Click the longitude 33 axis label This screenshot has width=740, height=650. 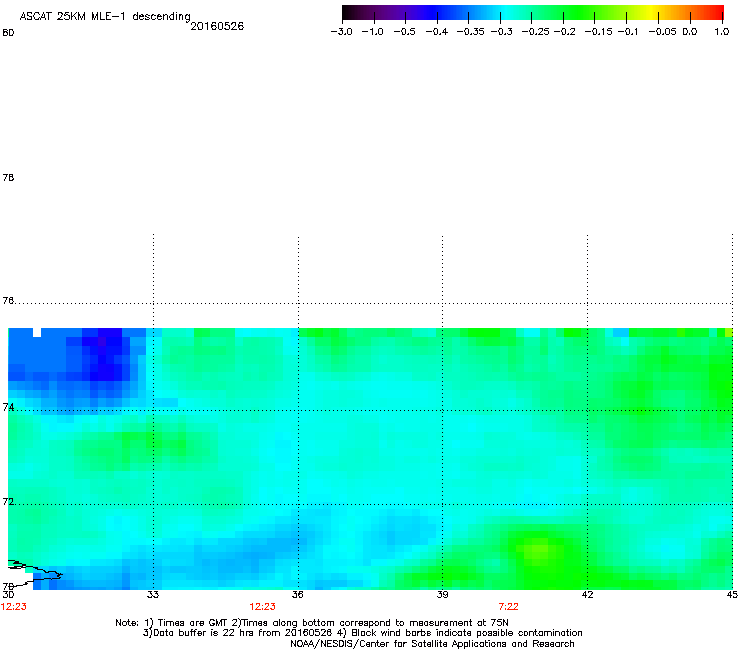click(152, 595)
